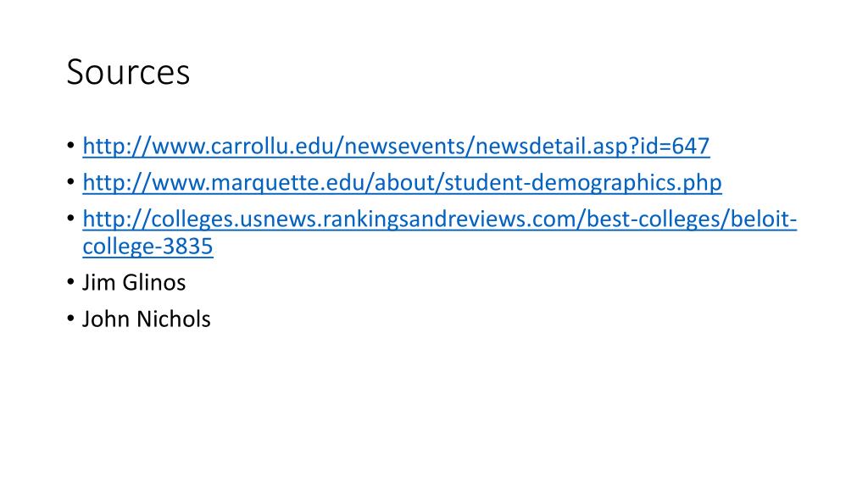Viewport: 868px width, 488px height.
Task: Open the Marquette student-demographics link
Action: [x=402, y=183]
